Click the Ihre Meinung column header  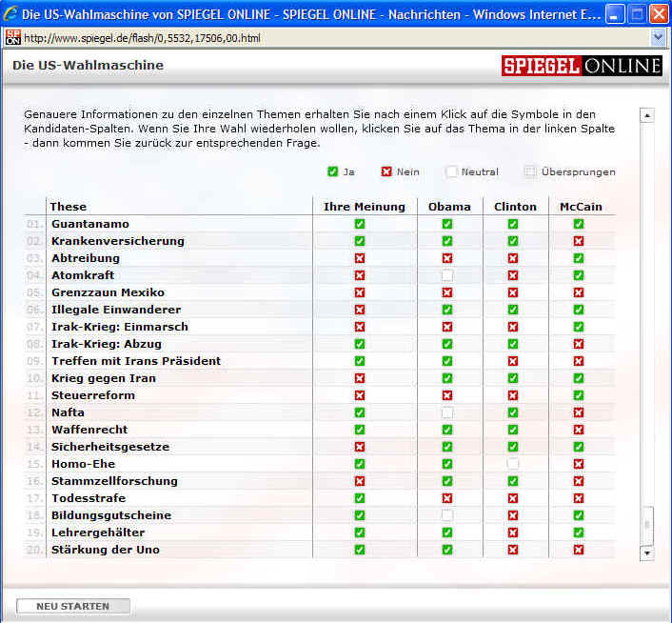[x=365, y=207]
